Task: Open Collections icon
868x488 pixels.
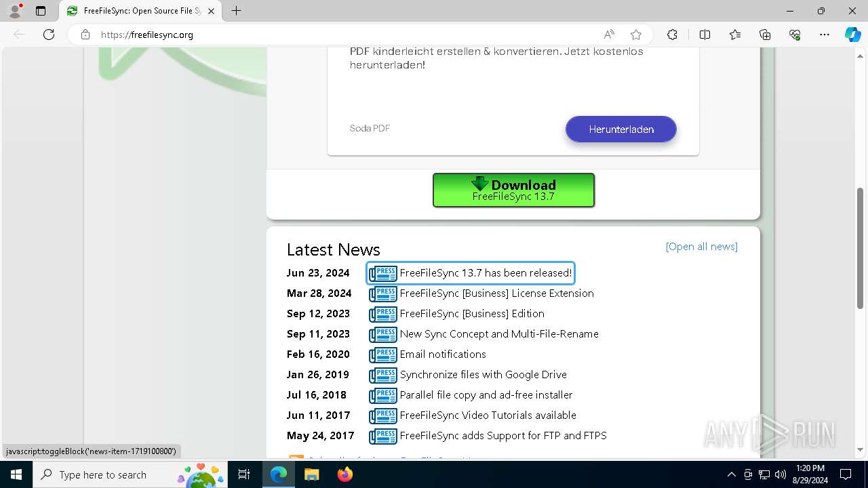Action: point(765,35)
